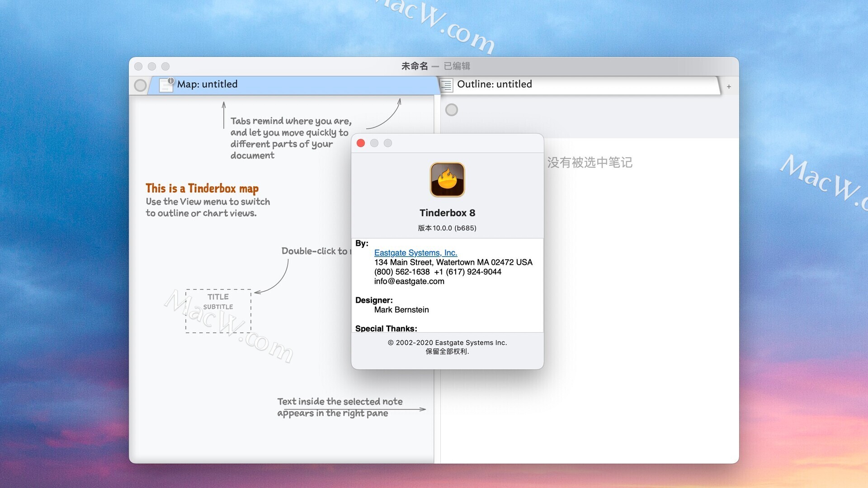Open the Eastgate Systems, Inc. link
This screenshot has height=488, width=868.
pos(415,253)
